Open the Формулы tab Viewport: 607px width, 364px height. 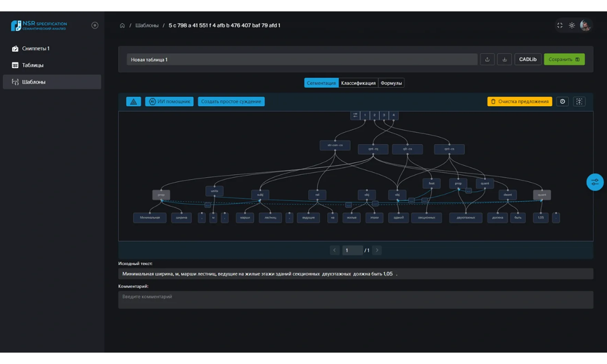tap(391, 83)
